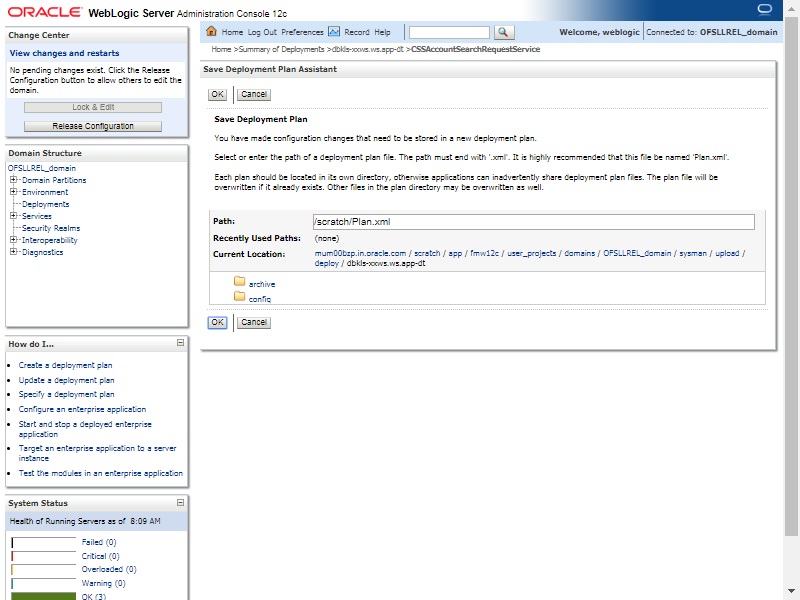Open archive folder link
800x600 pixels.
pos(262,284)
